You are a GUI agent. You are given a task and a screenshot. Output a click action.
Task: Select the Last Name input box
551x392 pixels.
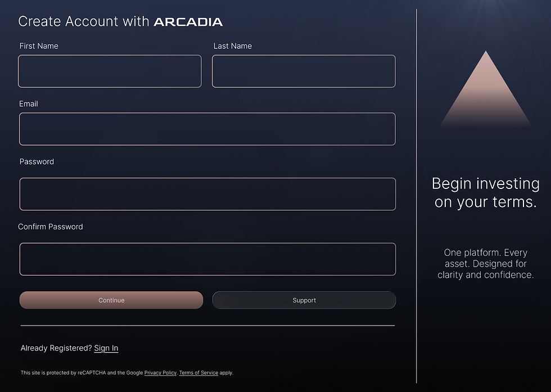(304, 71)
